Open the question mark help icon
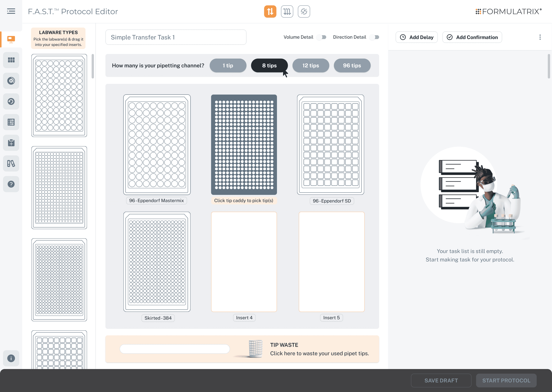The image size is (552, 392). [11, 184]
